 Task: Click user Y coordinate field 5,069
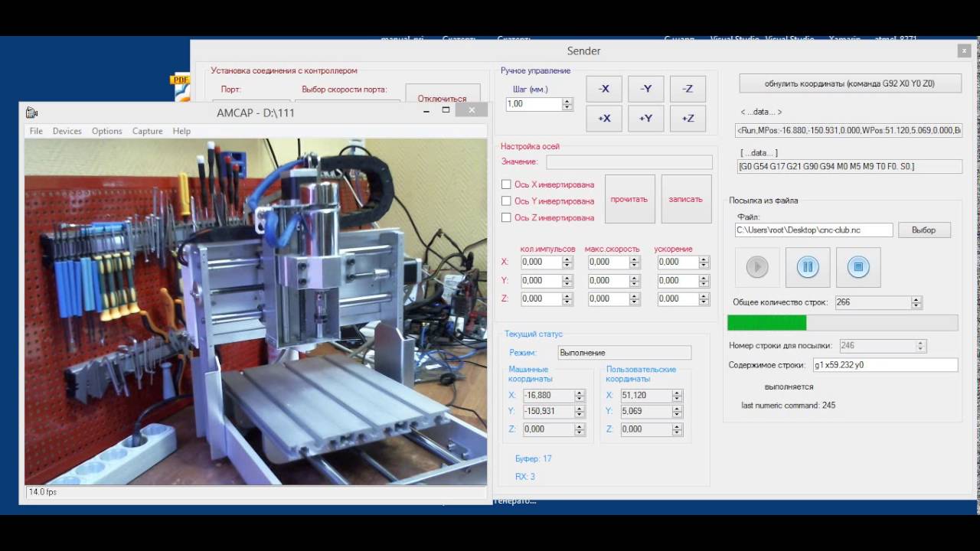[x=651, y=412]
